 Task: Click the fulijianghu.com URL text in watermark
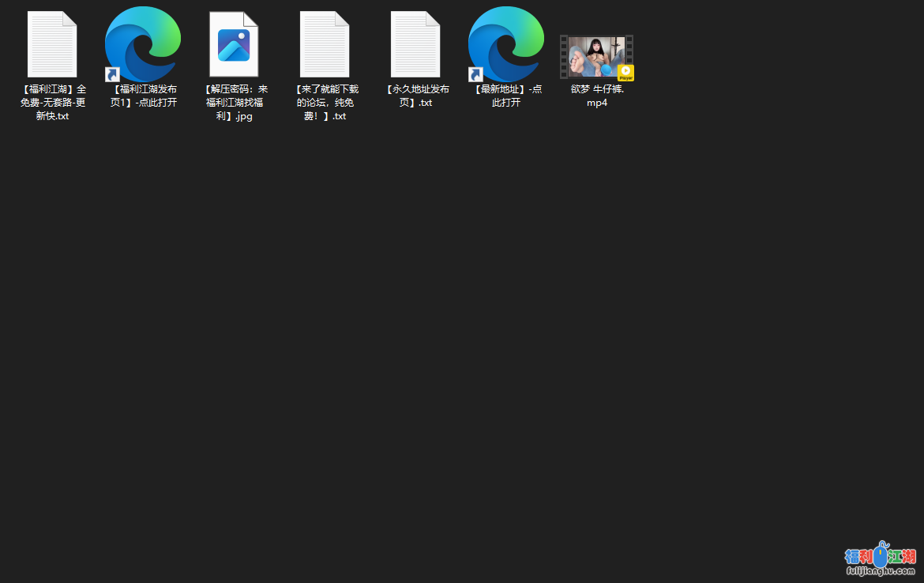point(880,571)
